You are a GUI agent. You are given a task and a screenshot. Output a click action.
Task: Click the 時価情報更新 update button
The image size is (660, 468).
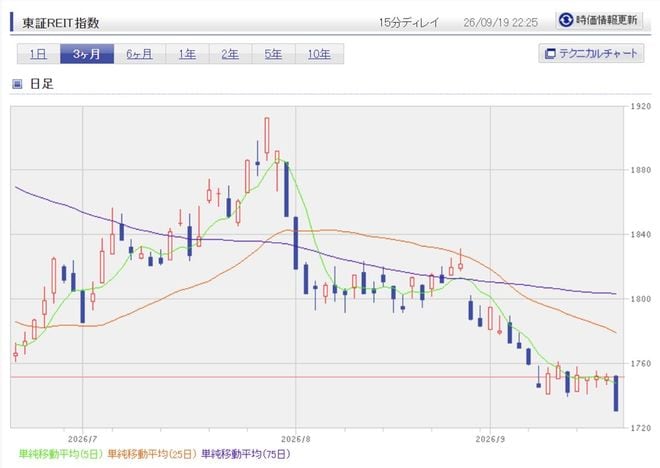[599, 20]
